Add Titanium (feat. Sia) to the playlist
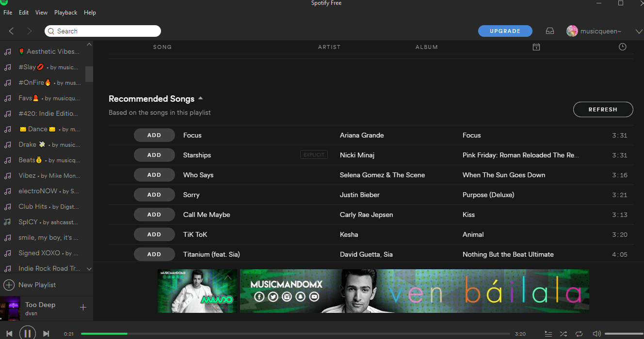644x339 pixels. (154, 254)
